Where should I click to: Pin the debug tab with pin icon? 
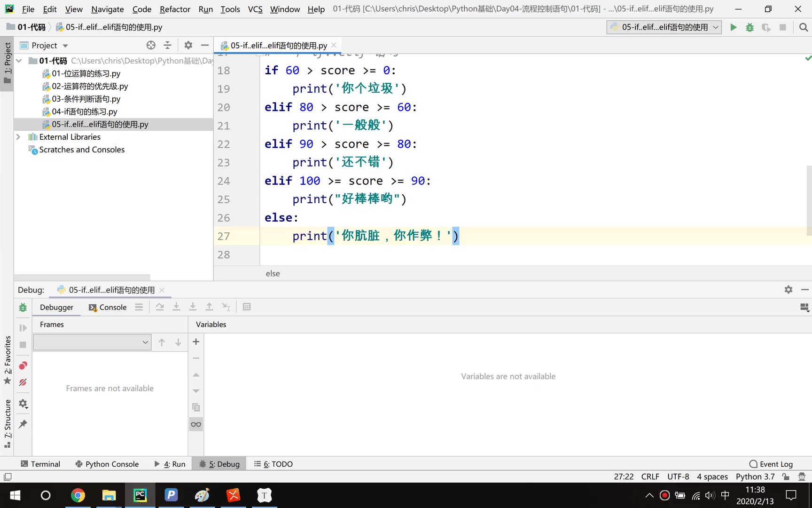pyautogui.click(x=23, y=424)
